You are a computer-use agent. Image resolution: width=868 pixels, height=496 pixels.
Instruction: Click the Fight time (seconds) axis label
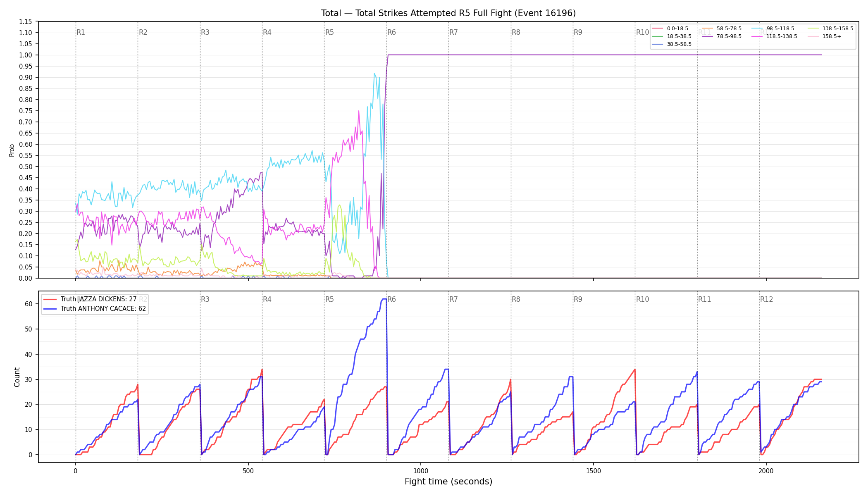pos(448,482)
